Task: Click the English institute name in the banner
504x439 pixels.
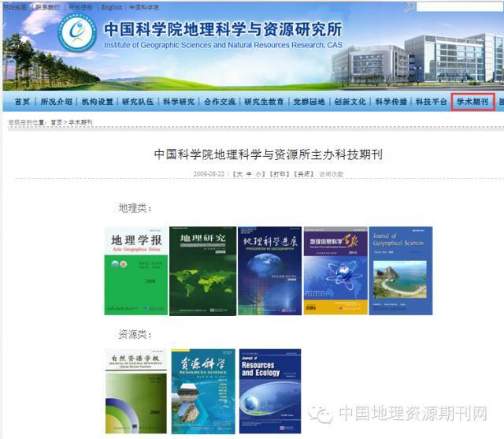Action: [x=223, y=46]
